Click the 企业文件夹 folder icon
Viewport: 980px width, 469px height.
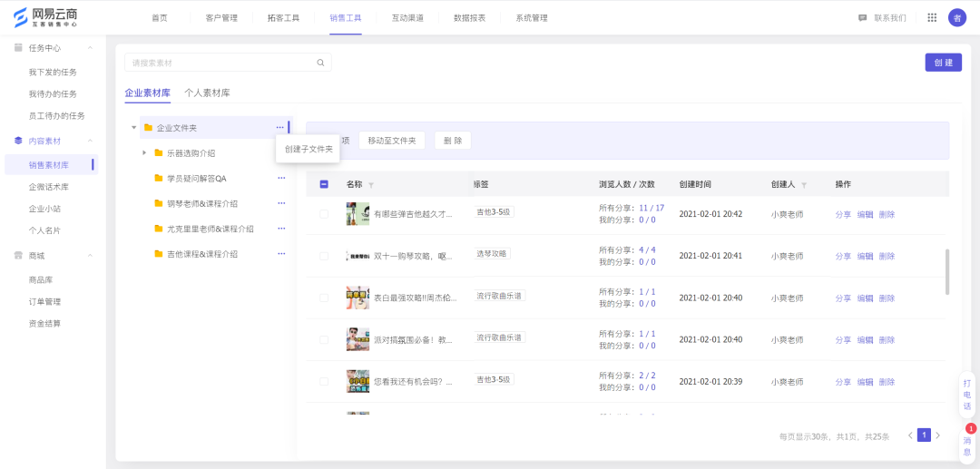pyautogui.click(x=148, y=127)
